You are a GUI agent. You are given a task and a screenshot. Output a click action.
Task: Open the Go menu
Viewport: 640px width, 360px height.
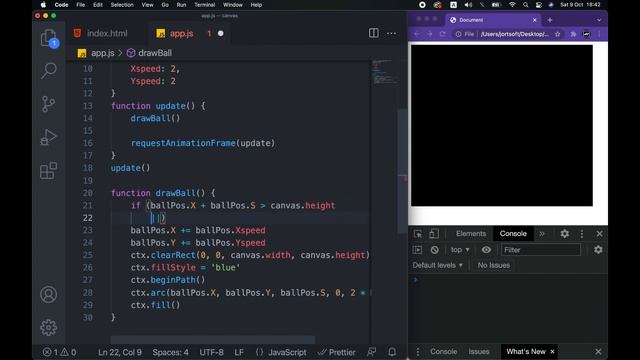(165, 5)
